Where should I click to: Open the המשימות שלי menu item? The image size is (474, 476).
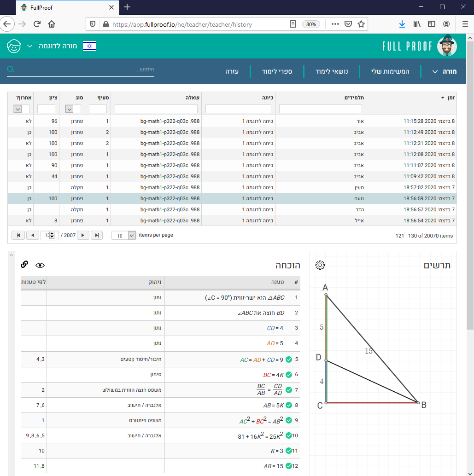coord(390,72)
